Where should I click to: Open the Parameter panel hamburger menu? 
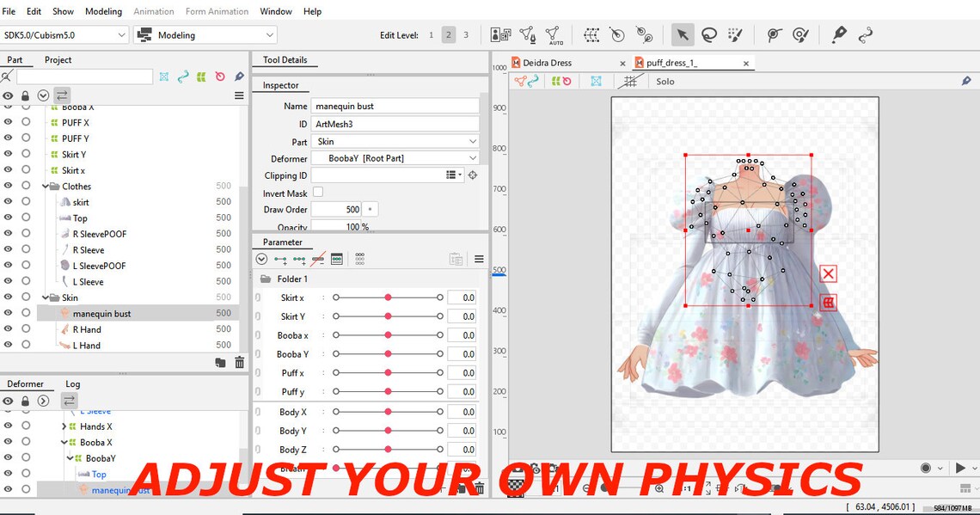(479, 259)
